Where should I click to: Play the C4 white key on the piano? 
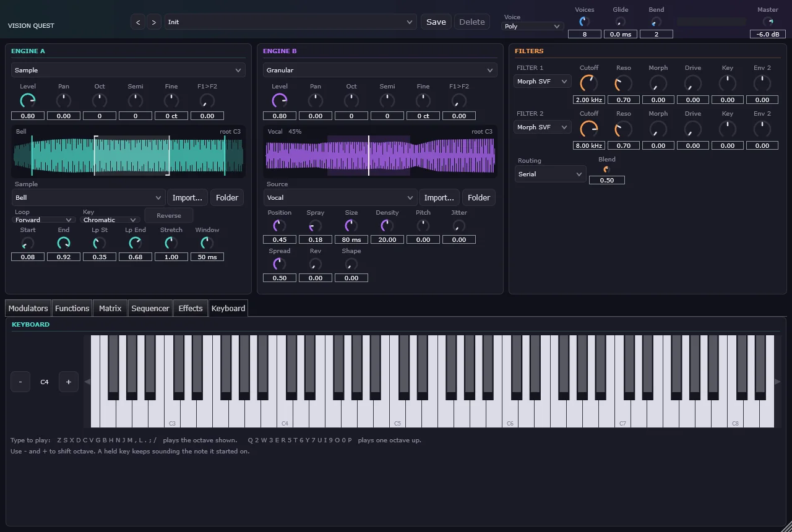(x=285, y=414)
